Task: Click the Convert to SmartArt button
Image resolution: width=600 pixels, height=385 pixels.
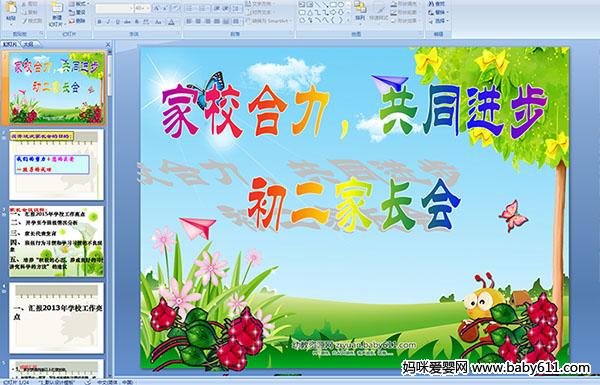Action: (x=270, y=21)
